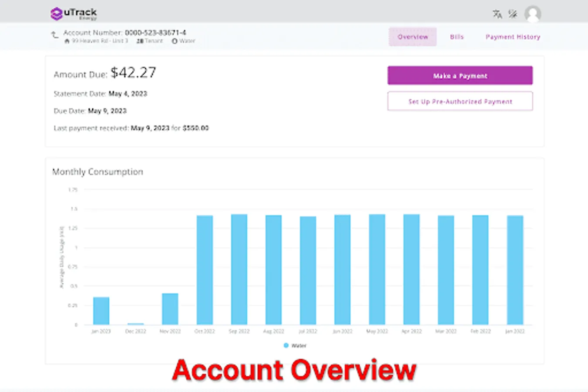Click the Make a Payment button

pyautogui.click(x=460, y=75)
